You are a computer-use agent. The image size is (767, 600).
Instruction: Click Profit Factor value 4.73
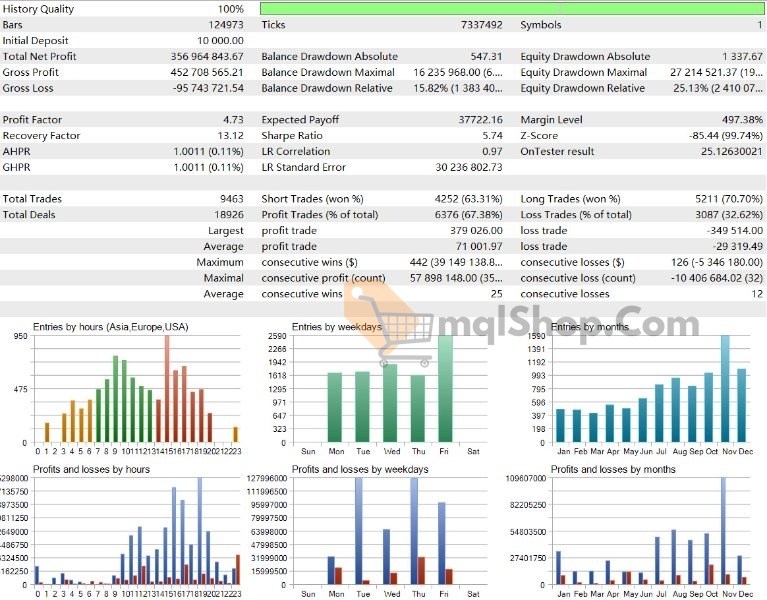233,120
